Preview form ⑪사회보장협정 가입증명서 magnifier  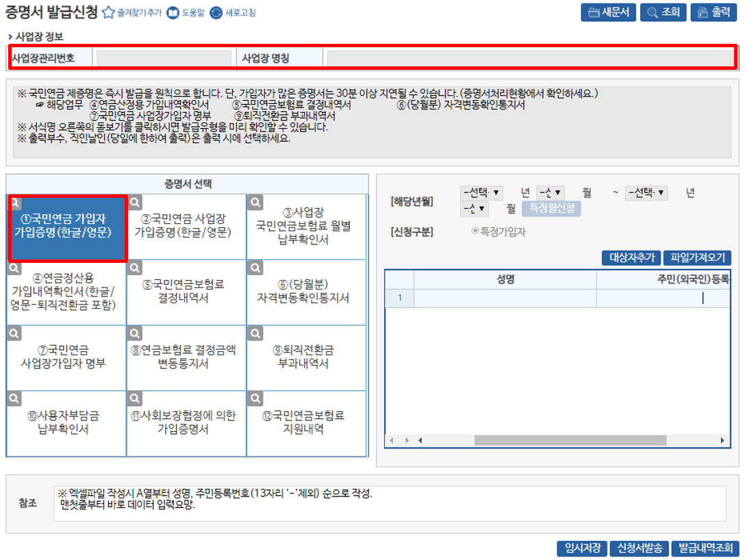click(135, 398)
